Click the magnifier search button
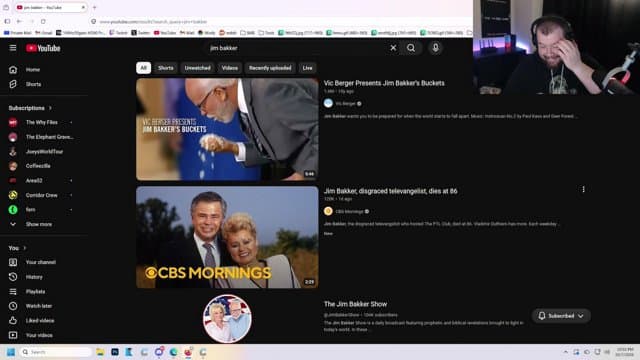 pos(411,48)
